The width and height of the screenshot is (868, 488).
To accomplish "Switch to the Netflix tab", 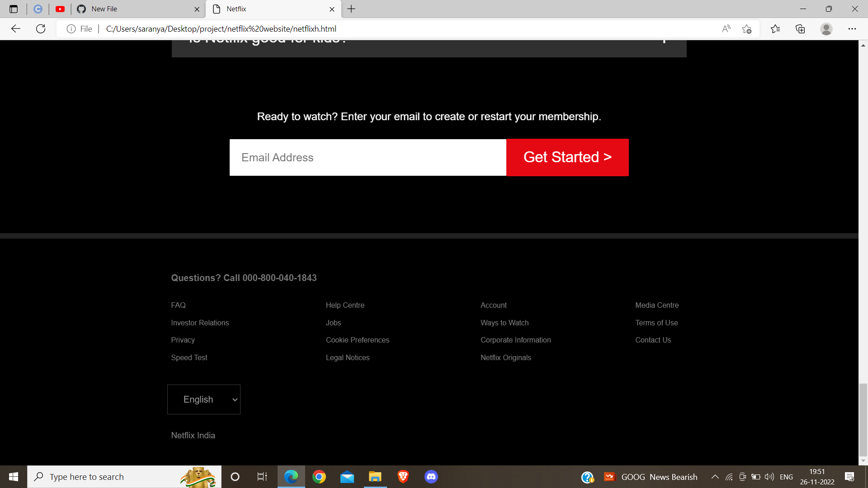I will click(x=253, y=9).
